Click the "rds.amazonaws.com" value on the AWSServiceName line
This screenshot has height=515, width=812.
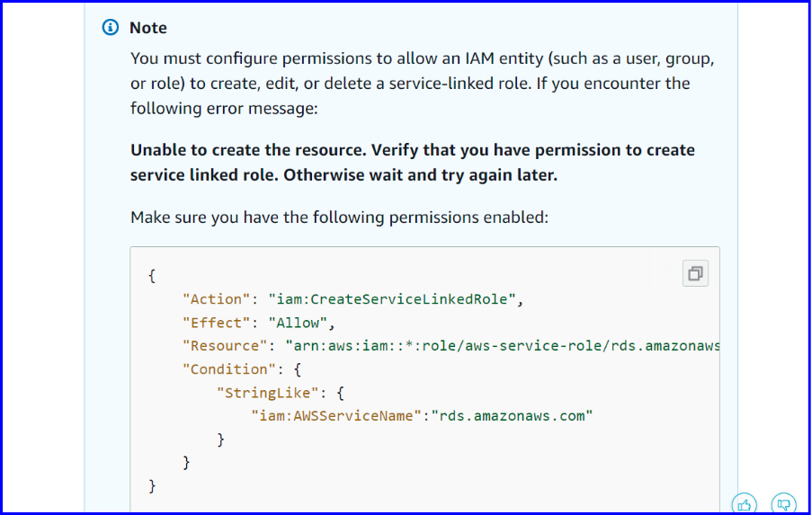pyautogui.click(x=513, y=415)
